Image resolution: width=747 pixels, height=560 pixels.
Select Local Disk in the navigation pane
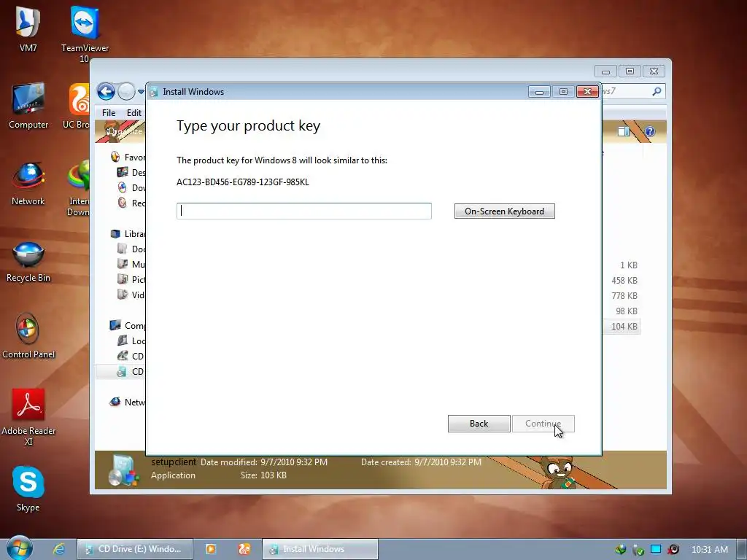[x=131, y=341]
